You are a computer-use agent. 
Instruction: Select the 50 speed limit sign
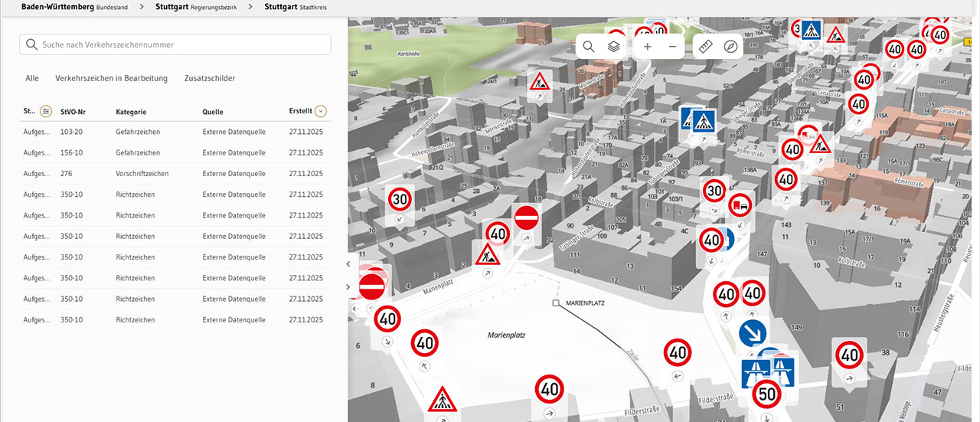coord(767,394)
